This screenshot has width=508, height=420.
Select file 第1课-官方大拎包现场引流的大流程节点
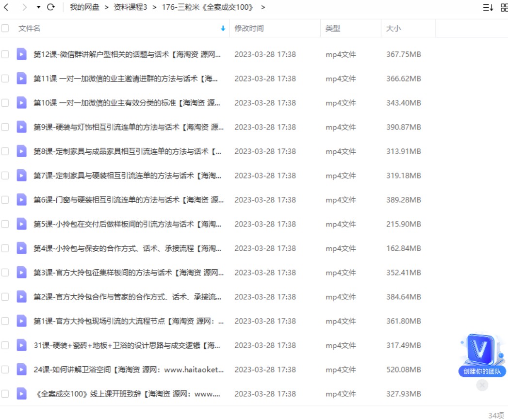click(x=128, y=321)
